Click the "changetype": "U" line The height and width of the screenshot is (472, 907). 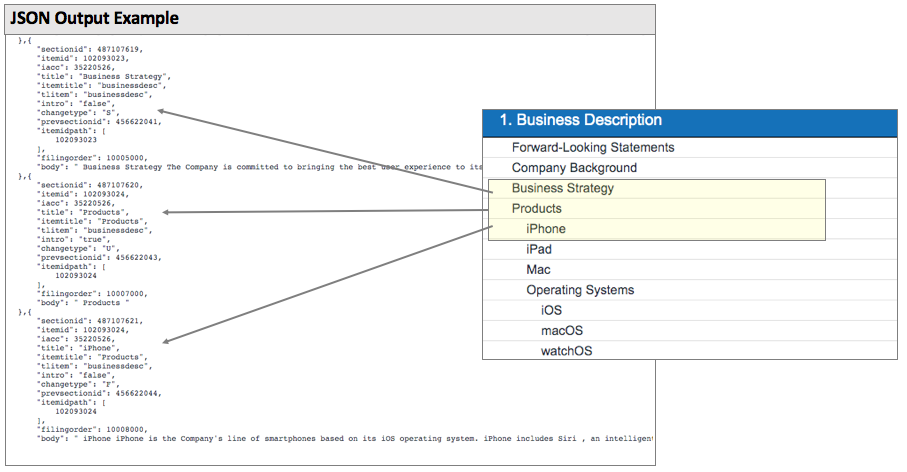click(78, 249)
